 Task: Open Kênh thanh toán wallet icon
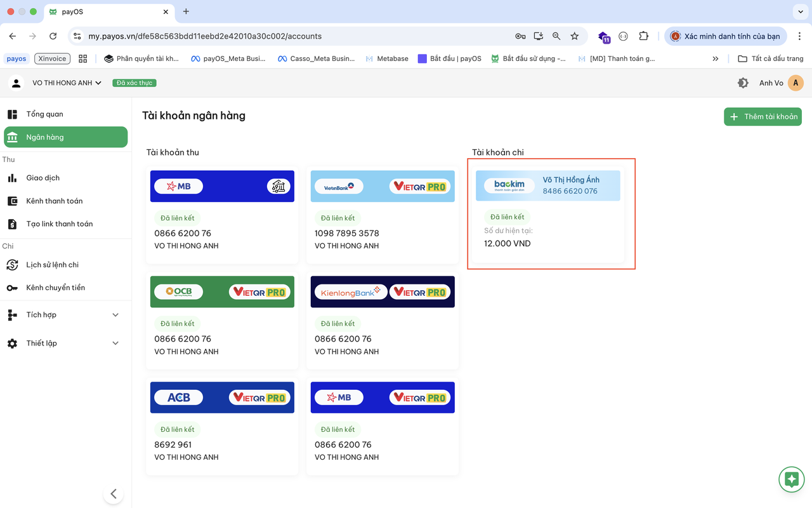[12, 201]
